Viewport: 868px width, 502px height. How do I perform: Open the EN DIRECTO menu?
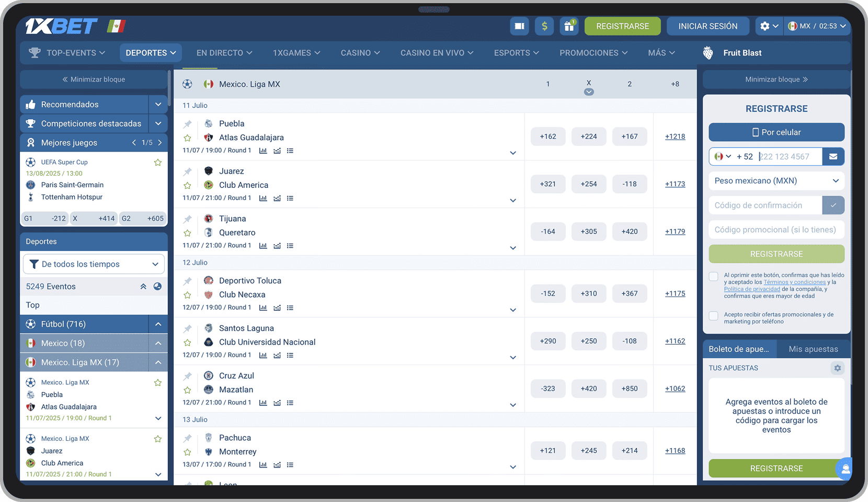pyautogui.click(x=224, y=53)
